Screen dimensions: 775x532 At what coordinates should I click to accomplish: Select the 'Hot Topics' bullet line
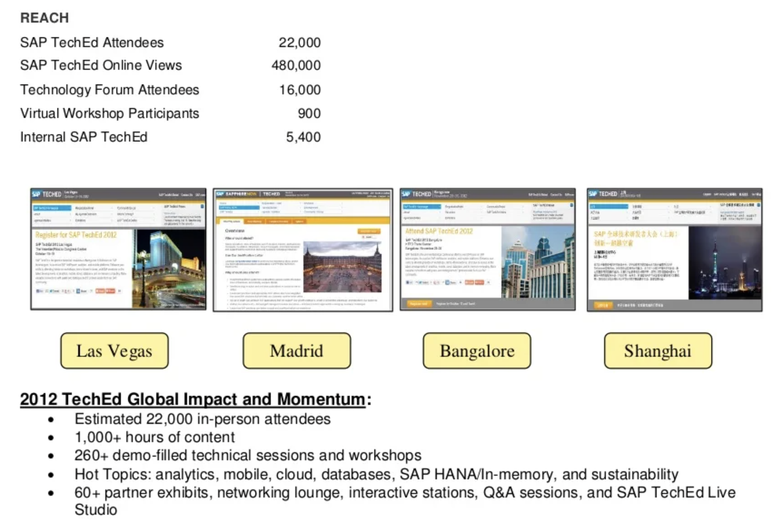(376, 474)
